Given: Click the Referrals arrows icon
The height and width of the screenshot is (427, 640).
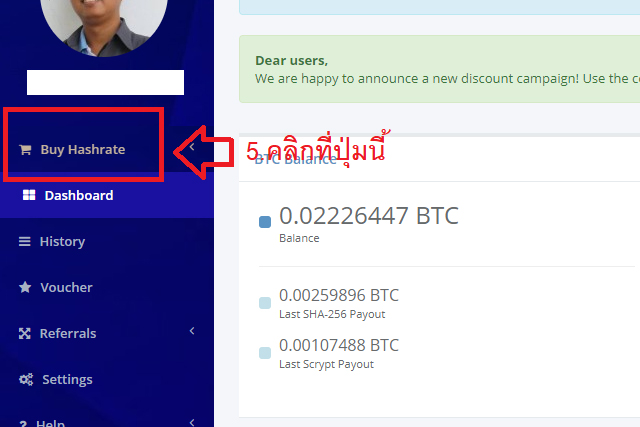Looking at the screenshot, I should pos(24,334).
